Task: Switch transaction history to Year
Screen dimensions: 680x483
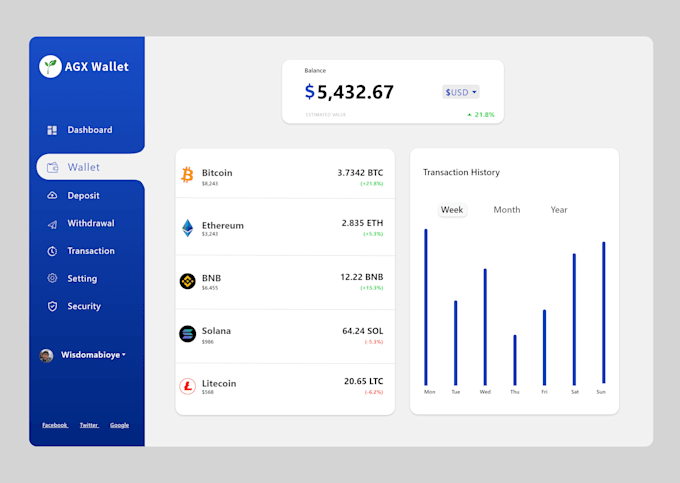Action: [559, 210]
